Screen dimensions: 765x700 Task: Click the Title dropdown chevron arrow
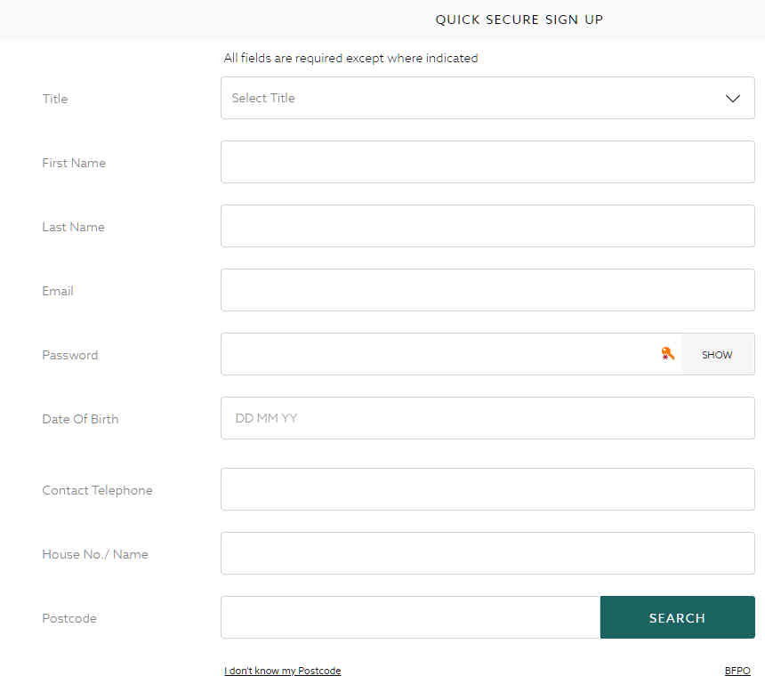click(x=733, y=98)
